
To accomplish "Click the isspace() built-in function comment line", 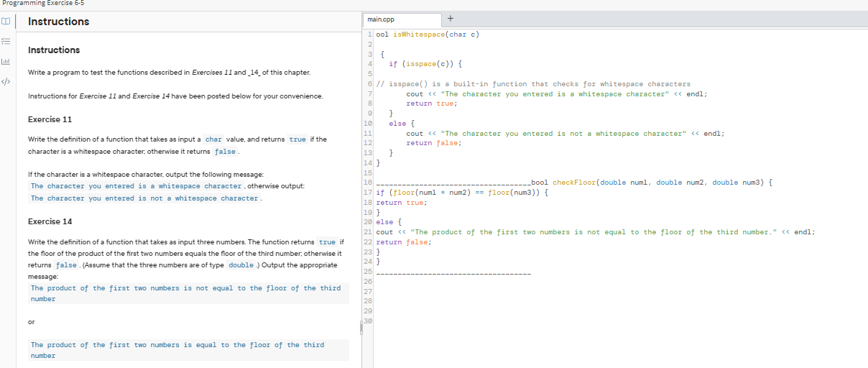I will [533, 84].
